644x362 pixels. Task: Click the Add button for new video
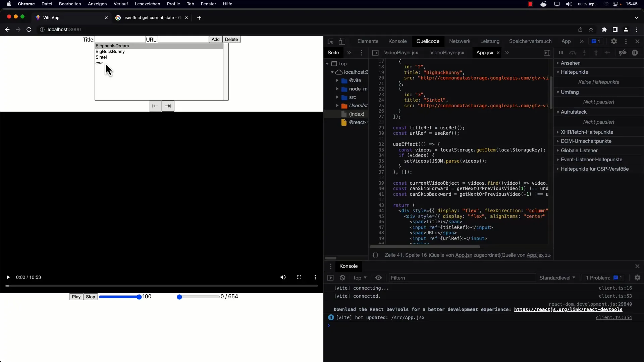click(x=215, y=39)
